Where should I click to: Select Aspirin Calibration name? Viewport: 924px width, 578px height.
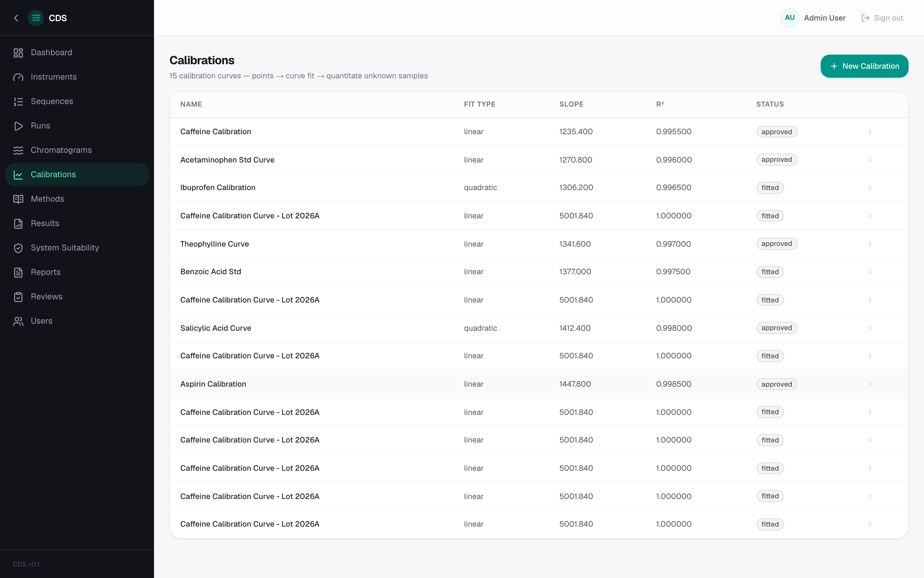click(213, 384)
